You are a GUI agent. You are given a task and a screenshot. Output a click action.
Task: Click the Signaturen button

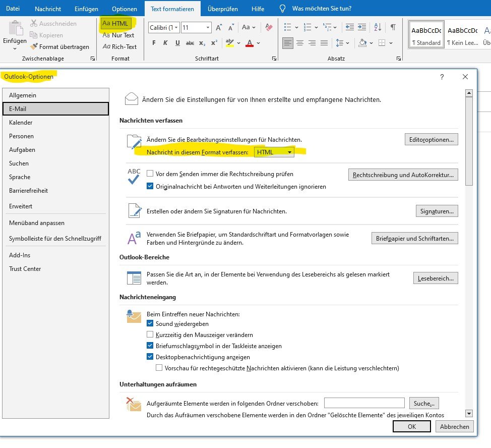pyautogui.click(x=437, y=211)
